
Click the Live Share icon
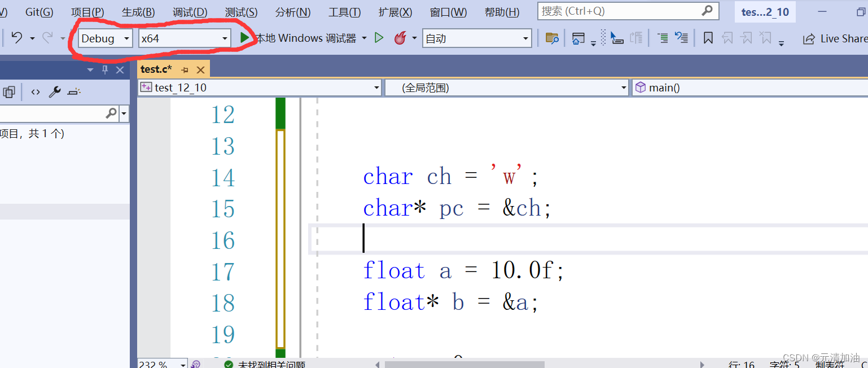pos(809,38)
